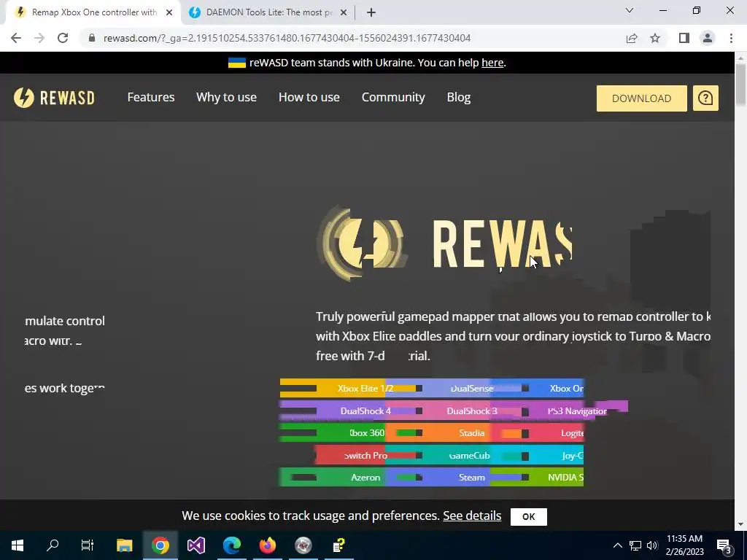Viewport: 747px width, 560px height.
Task: Click the large reWASD hero logo
Action: [x=444, y=244]
